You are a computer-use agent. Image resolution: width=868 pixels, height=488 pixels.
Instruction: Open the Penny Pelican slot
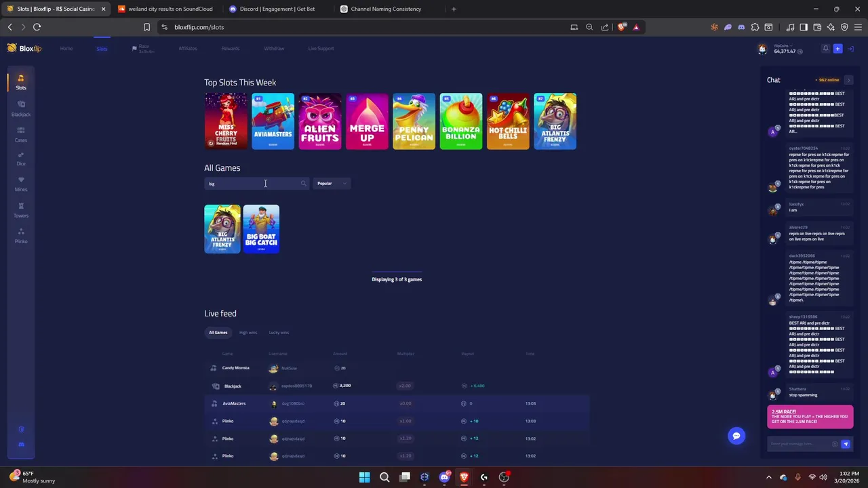pos(414,121)
